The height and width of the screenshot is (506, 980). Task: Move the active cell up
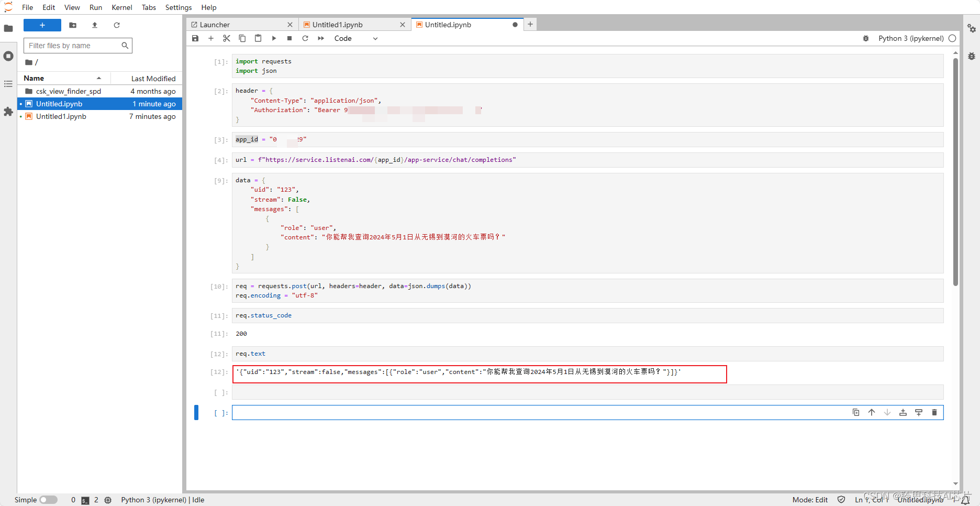(872, 412)
